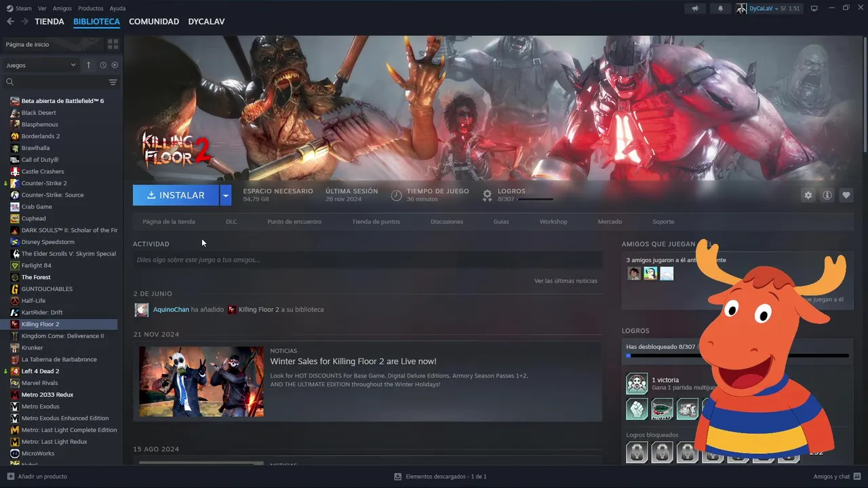Add Killing Floor 2 to favorites heart icon
This screenshot has width=868, height=488.
click(x=846, y=195)
